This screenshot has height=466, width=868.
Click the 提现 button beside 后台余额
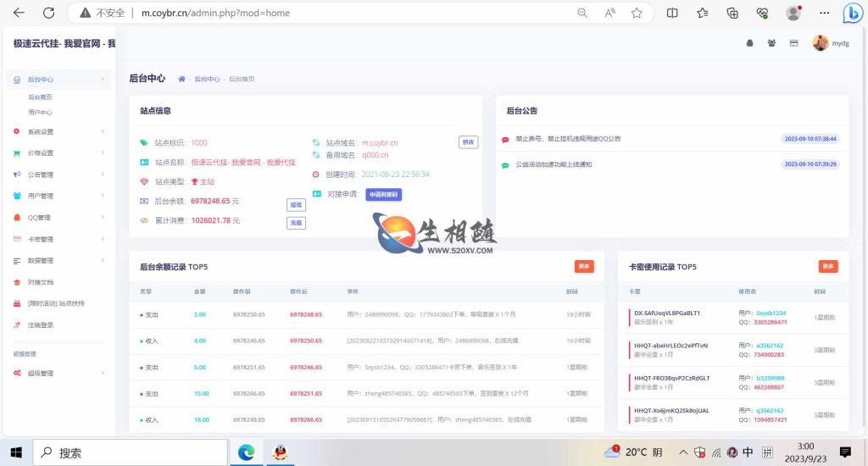pyautogui.click(x=296, y=205)
